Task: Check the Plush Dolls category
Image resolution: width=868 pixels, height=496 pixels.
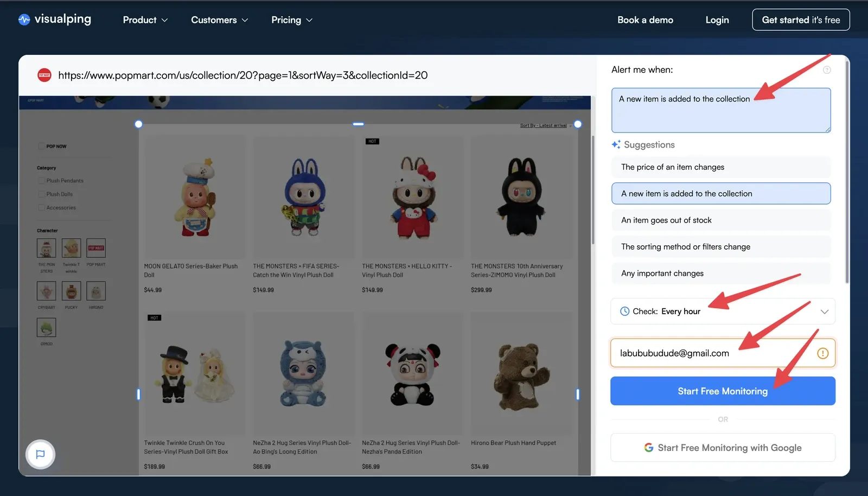Action: (x=41, y=194)
